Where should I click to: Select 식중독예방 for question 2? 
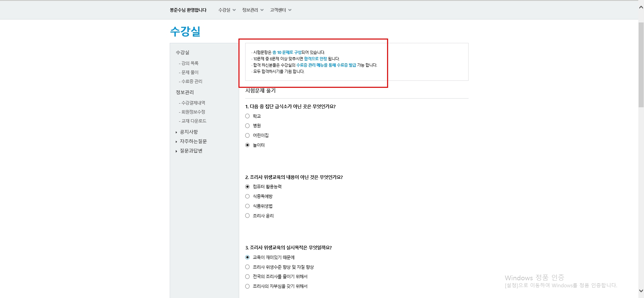click(x=248, y=196)
